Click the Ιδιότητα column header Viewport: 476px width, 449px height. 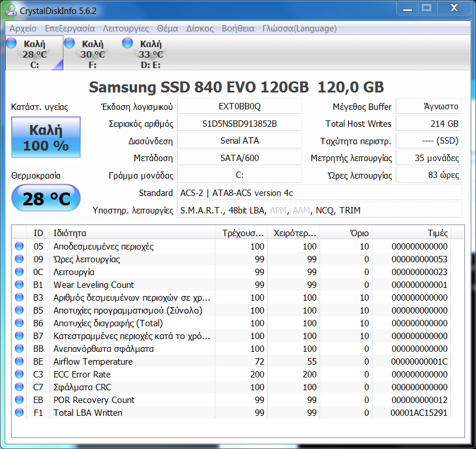click(132, 233)
